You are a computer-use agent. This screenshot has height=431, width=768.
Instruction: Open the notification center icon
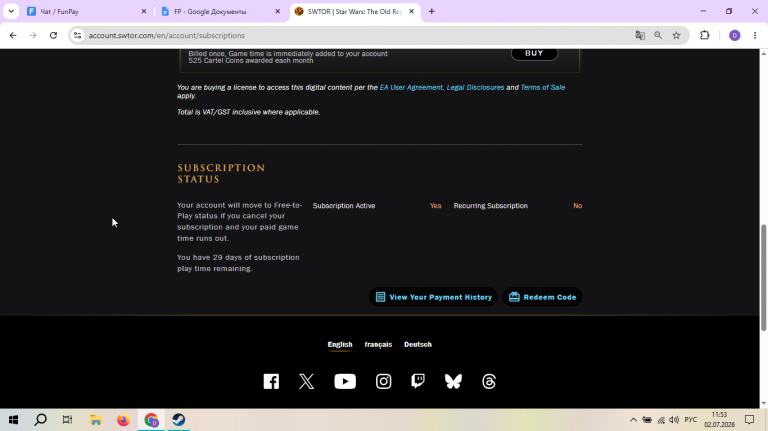pyautogui.click(x=749, y=420)
